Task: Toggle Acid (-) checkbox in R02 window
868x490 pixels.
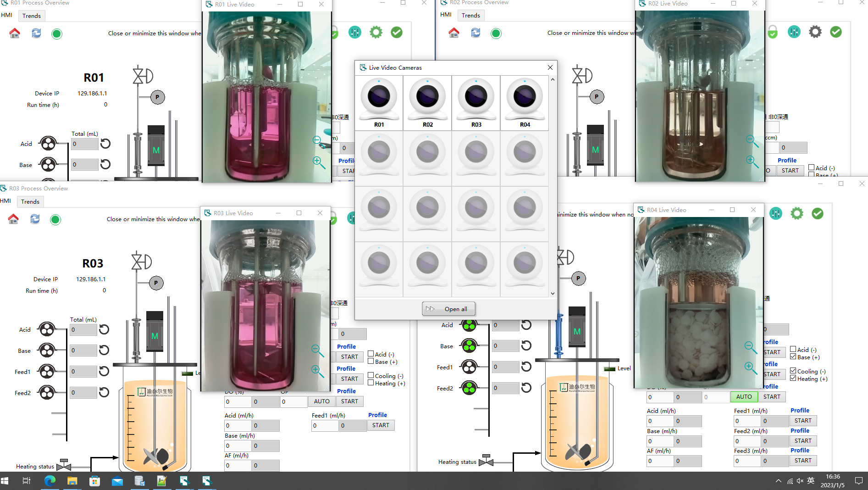Action: click(812, 167)
